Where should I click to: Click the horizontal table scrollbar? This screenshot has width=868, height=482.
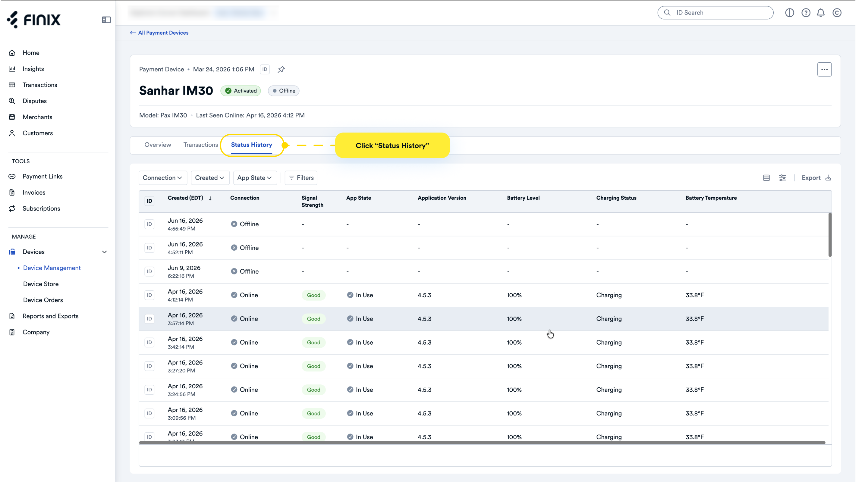(x=482, y=443)
